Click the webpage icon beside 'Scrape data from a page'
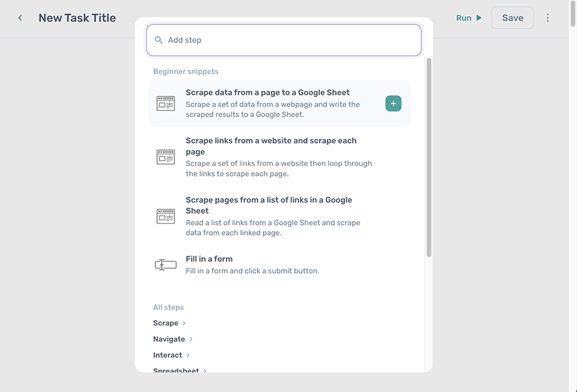Image resolution: width=577 pixels, height=392 pixels. point(165,102)
